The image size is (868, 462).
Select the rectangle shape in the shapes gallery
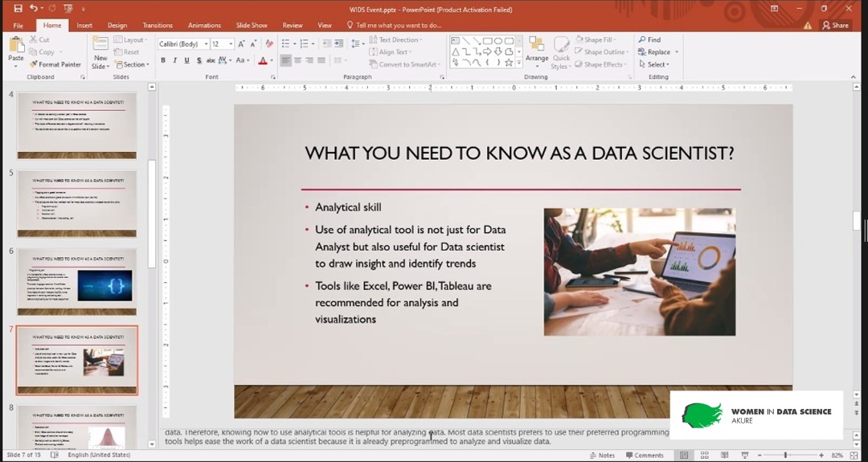[487, 41]
